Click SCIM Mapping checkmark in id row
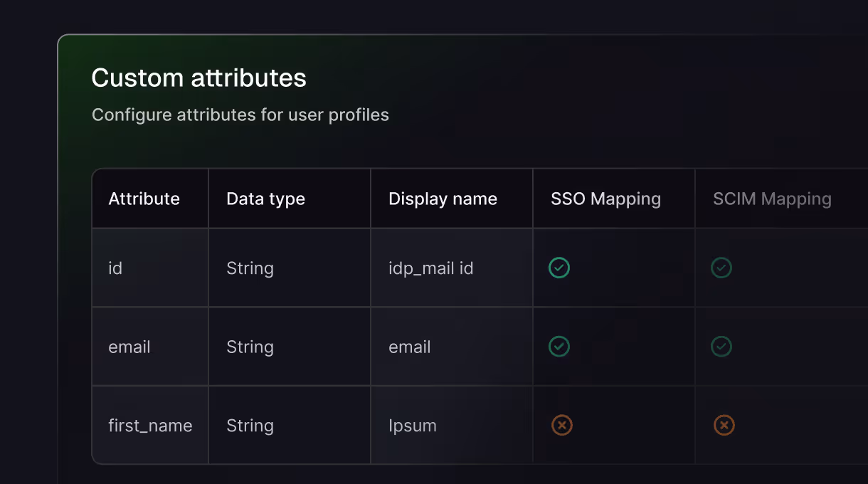Screen dimensions: 868x484 coord(721,268)
